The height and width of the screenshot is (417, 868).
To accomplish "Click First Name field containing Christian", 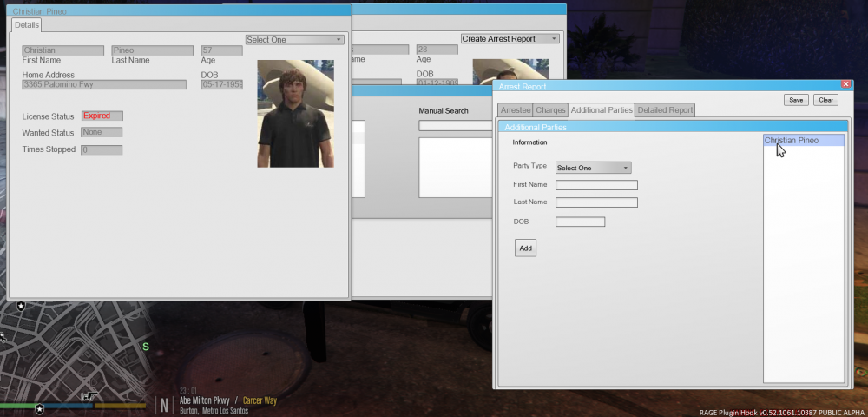I will click(63, 50).
